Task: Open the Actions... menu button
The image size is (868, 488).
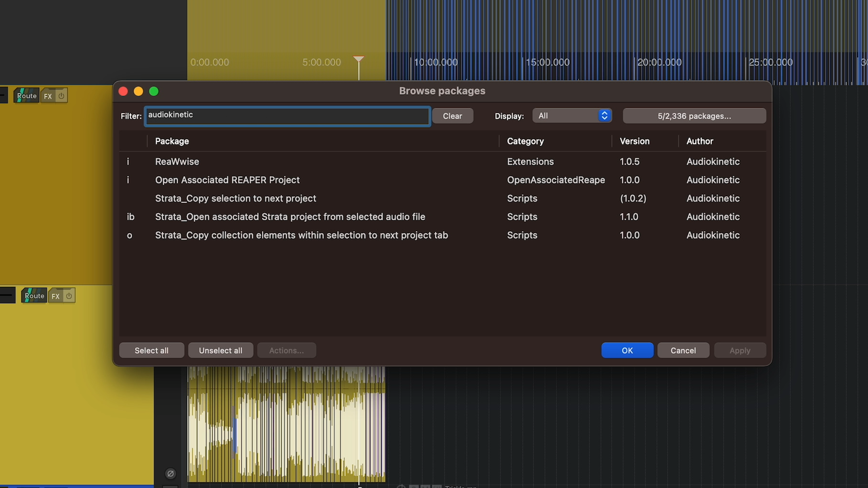Action: pos(286,350)
